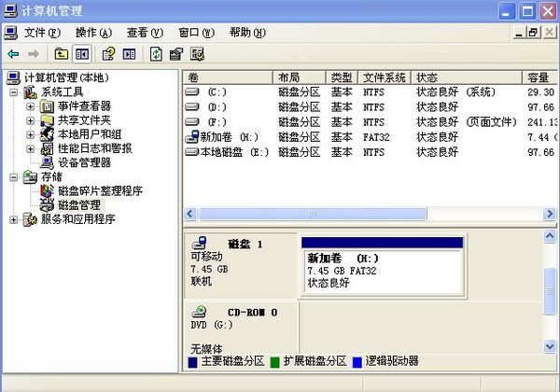The image size is (560, 392).
Task: Click the Up one level toolbar icon
Action: click(62, 54)
